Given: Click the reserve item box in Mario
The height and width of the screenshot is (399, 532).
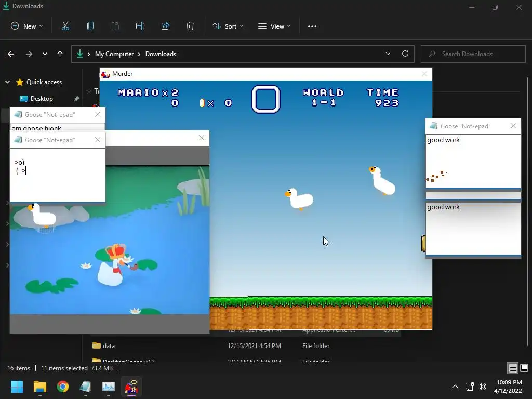Looking at the screenshot, I should coord(265,99).
